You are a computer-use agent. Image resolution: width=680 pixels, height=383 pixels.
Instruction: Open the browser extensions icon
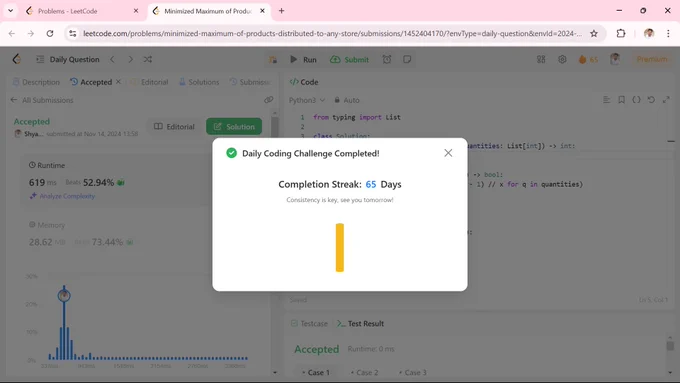[x=621, y=33]
